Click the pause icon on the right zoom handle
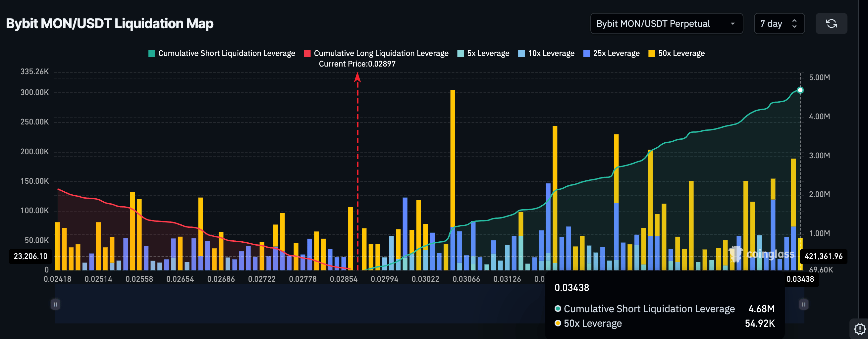Image resolution: width=868 pixels, height=339 pixels. click(x=803, y=304)
